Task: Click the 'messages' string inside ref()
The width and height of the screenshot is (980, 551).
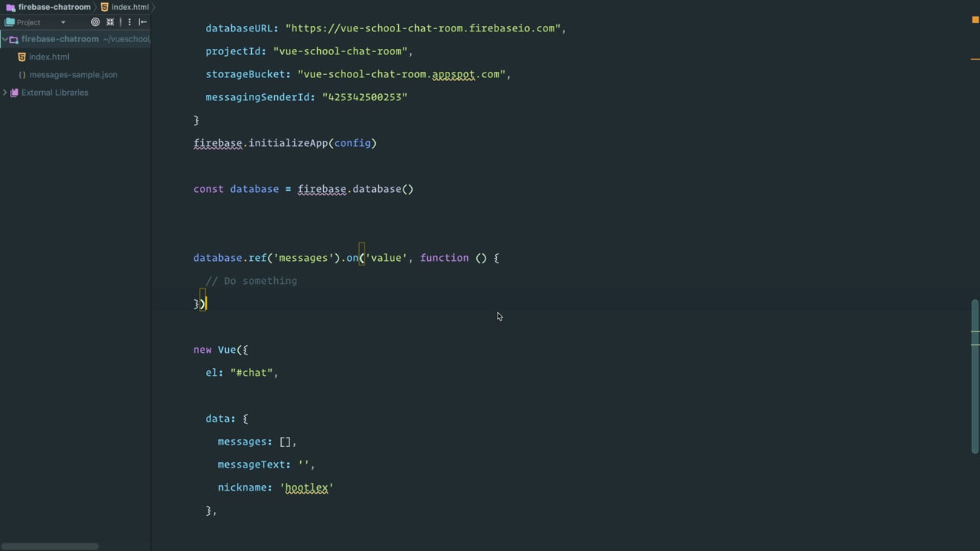Action: pos(303,258)
